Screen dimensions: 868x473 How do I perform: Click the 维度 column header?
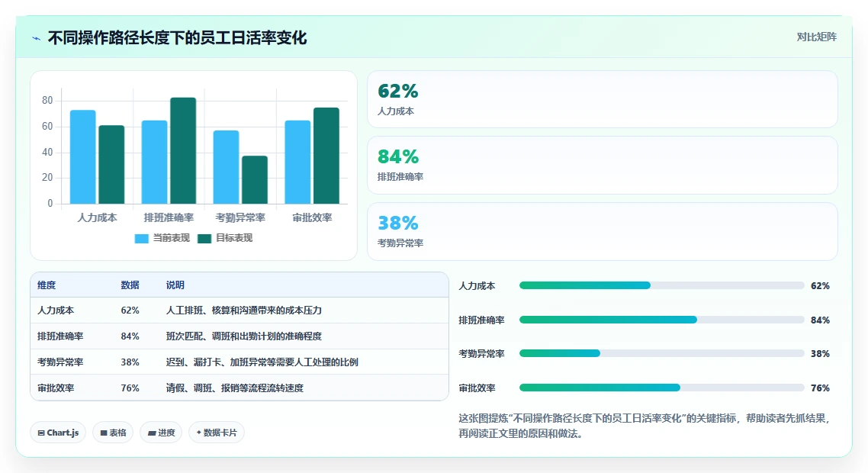pyautogui.click(x=47, y=285)
